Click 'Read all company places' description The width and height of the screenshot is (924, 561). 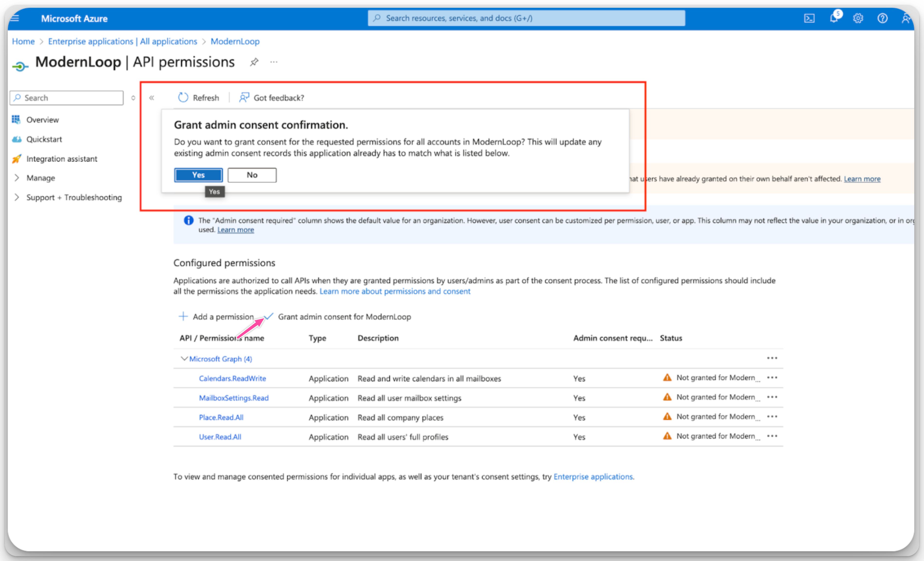tap(400, 417)
